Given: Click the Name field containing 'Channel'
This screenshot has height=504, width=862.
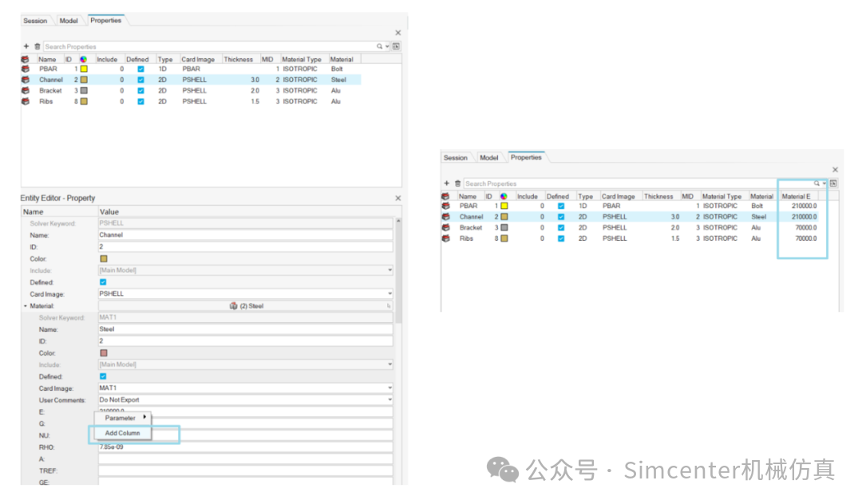Looking at the screenshot, I should tap(245, 235).
